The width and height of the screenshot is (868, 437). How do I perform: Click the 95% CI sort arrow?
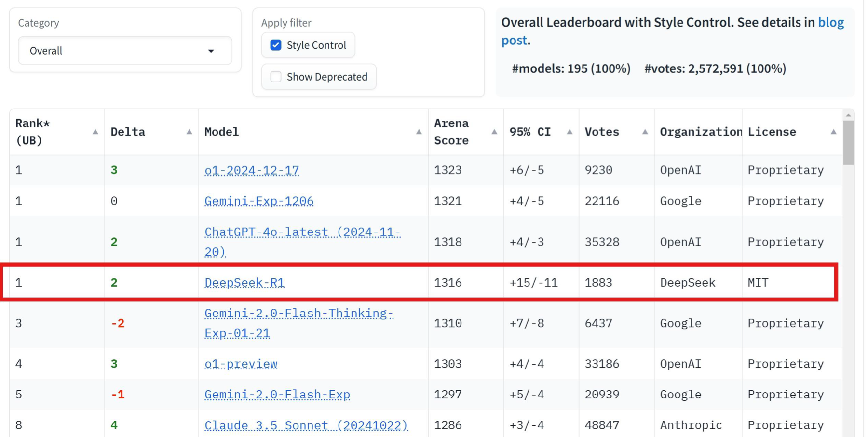click(570, 132)
